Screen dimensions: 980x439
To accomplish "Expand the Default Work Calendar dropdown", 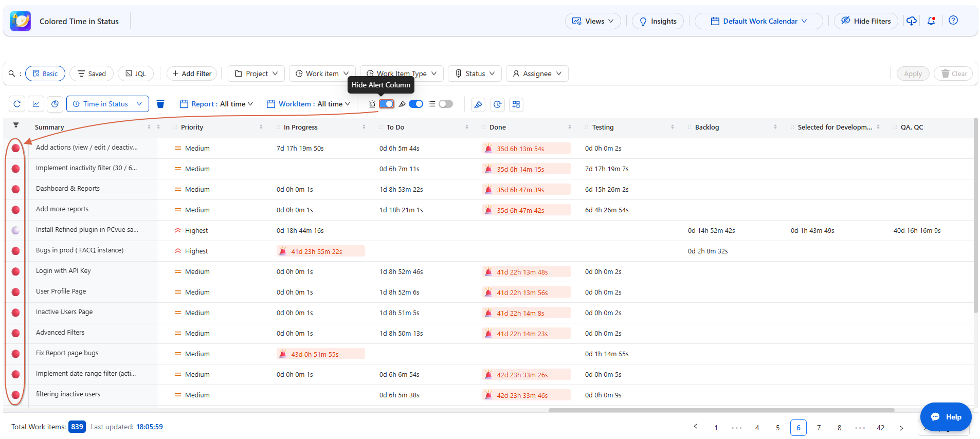I will point(758,21).
